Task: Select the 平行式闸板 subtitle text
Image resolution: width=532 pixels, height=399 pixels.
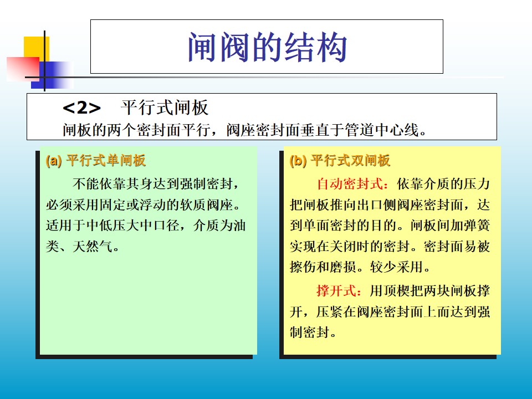Action: tap(164, 108)
